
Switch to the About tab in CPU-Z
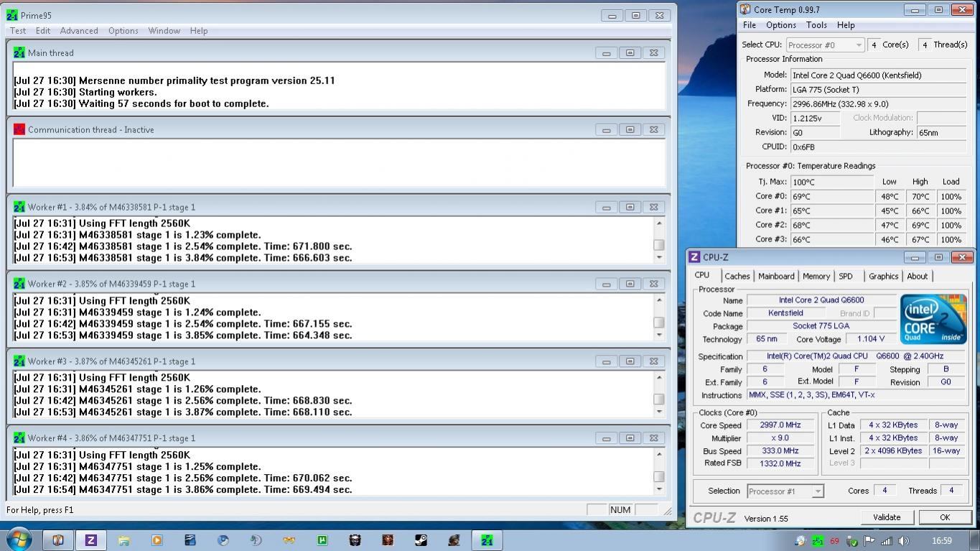917,277
